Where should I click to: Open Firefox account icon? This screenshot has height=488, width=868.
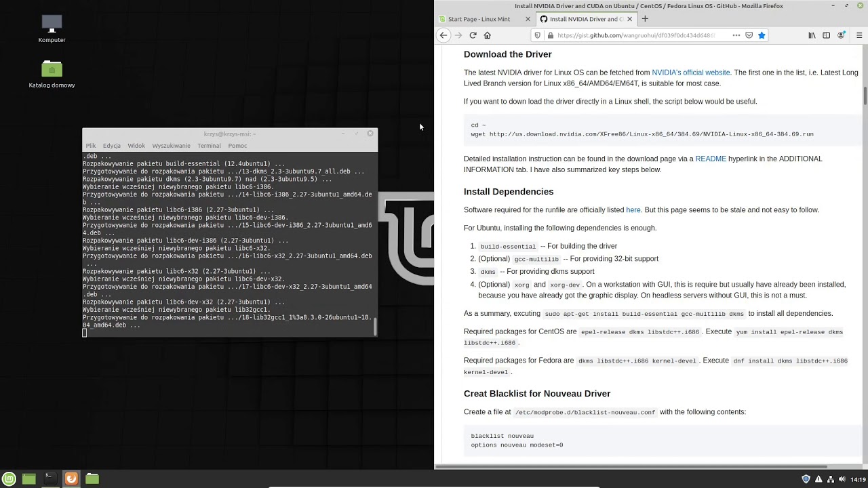click(x=841, y=35)
